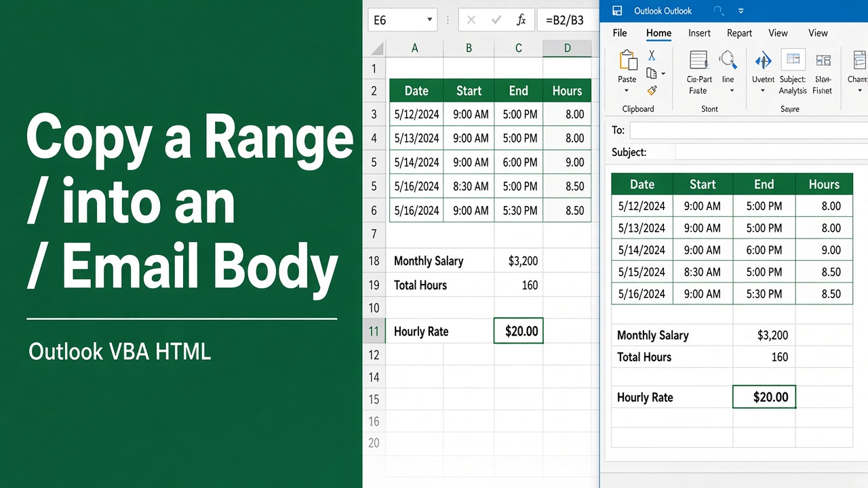
Task: Click the End header in the email table
Action: [764, 184]
